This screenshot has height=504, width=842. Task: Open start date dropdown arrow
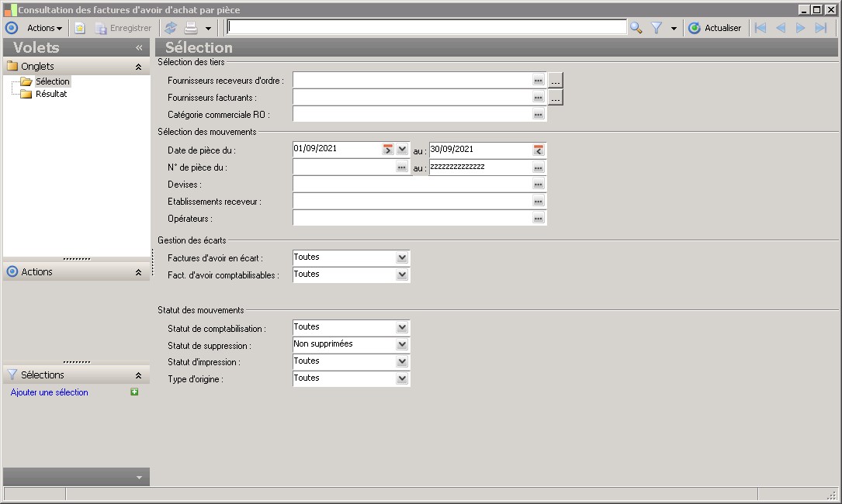point(402,149)
